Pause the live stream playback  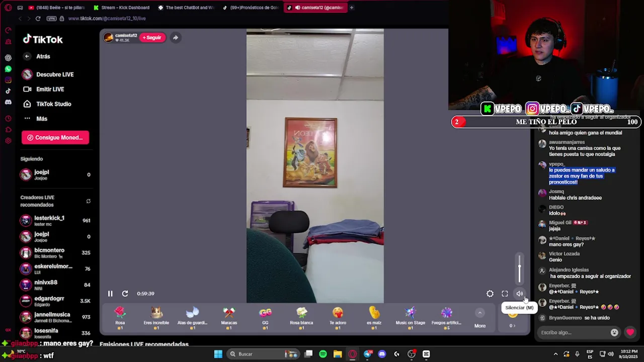(x=110, y=294)
